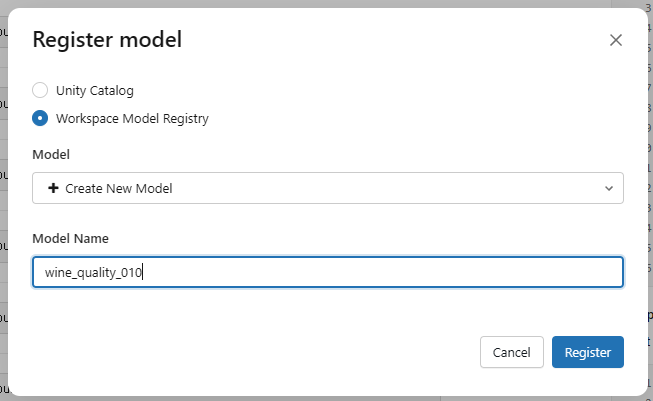
Task: Click the Workspace Model Registry label text
Action: [x=132, y=118]
